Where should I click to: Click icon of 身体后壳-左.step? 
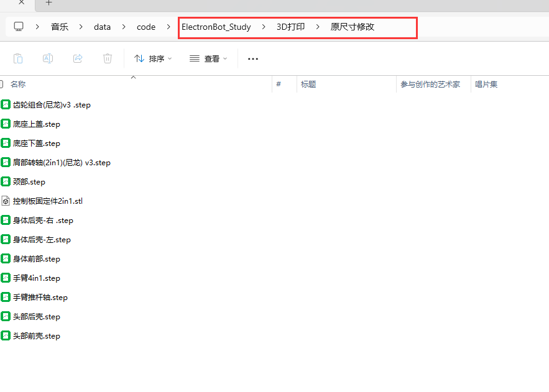(5, 239)
